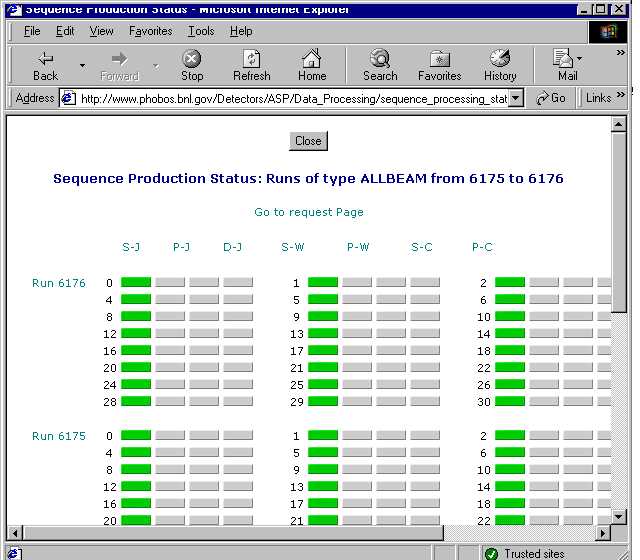Click the page icon in Address bar
The width and height of the screenshot is (640, 560).
click(69, 98)
